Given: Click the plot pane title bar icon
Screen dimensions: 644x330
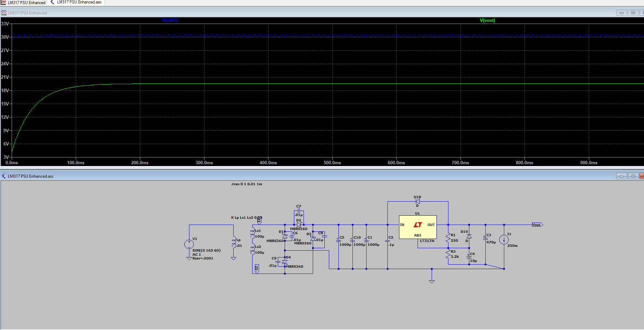Looking at the screenshot, I should 4,13.
